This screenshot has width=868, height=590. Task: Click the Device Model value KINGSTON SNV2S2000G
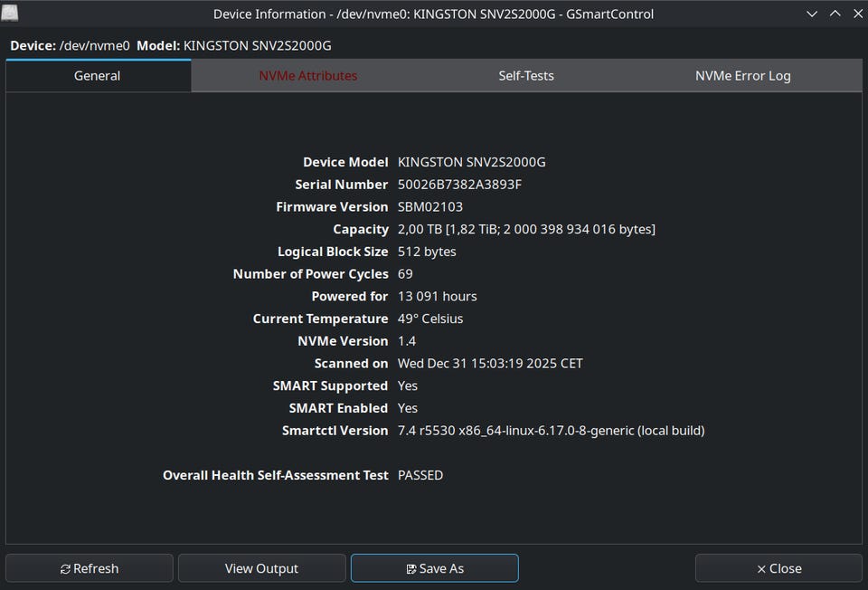pos(472,162)
